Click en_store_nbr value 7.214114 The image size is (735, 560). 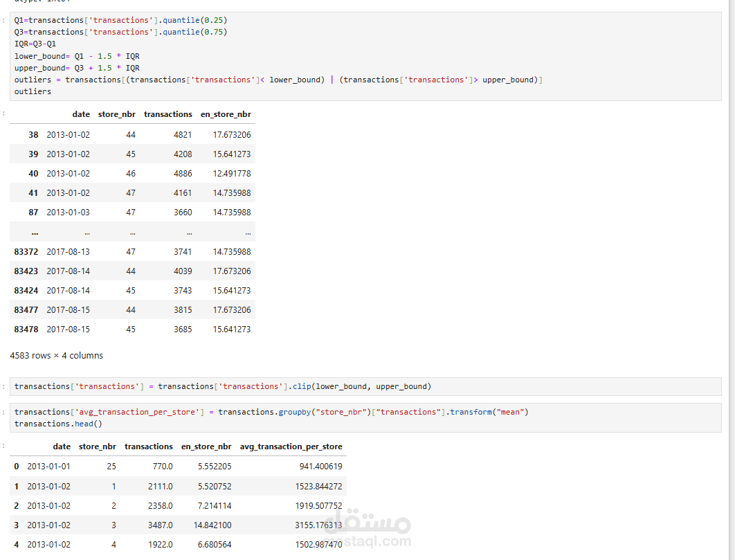coord(215,505)
